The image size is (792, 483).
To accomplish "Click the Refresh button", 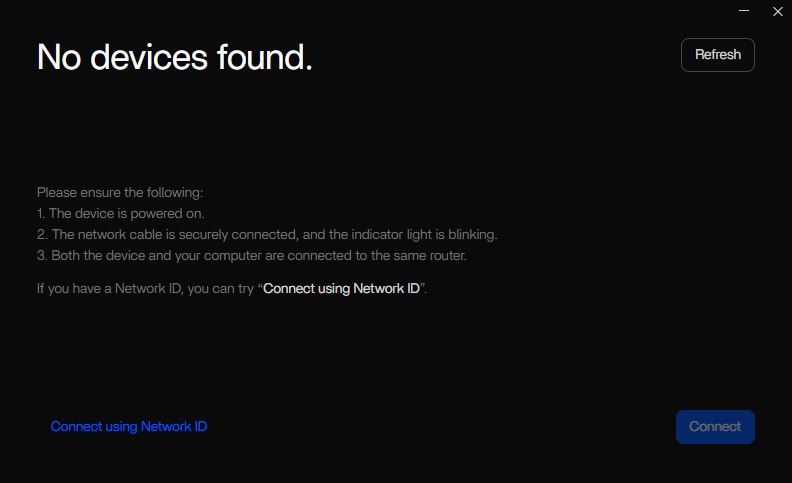I will (x=717, y=55).
